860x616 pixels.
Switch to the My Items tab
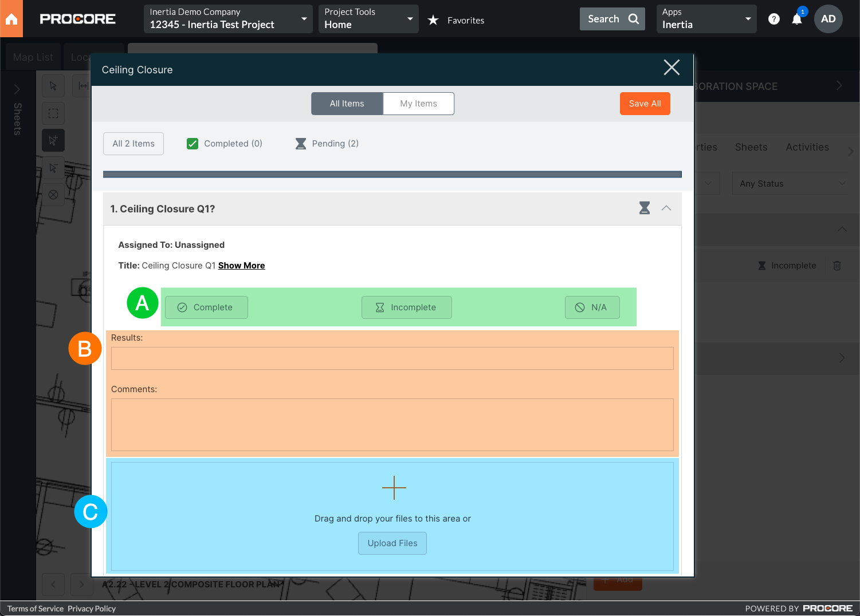pyautogui.click(x=418, y=104)
